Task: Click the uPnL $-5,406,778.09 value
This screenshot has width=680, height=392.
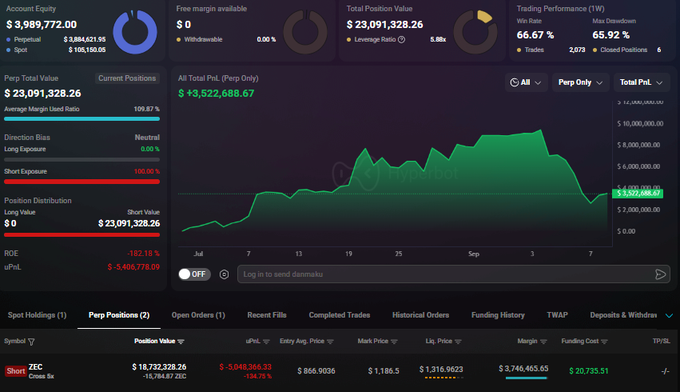Action: 134,267
